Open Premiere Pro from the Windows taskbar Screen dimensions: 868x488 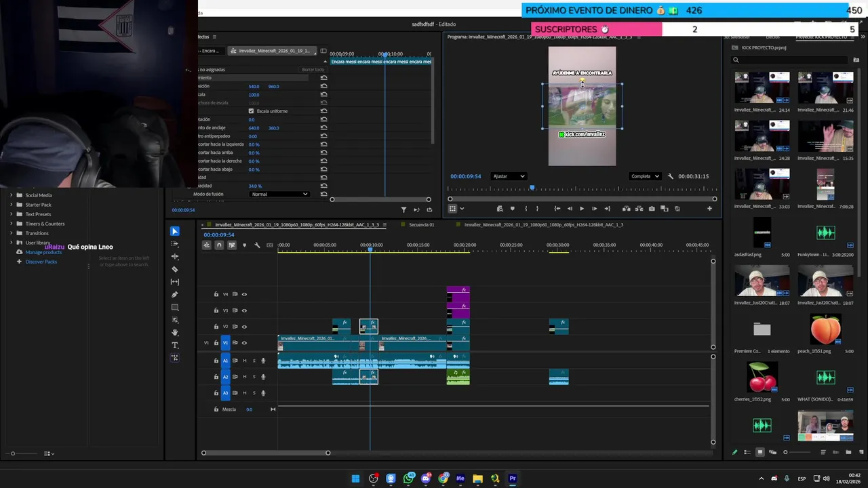tap(513, 479)
